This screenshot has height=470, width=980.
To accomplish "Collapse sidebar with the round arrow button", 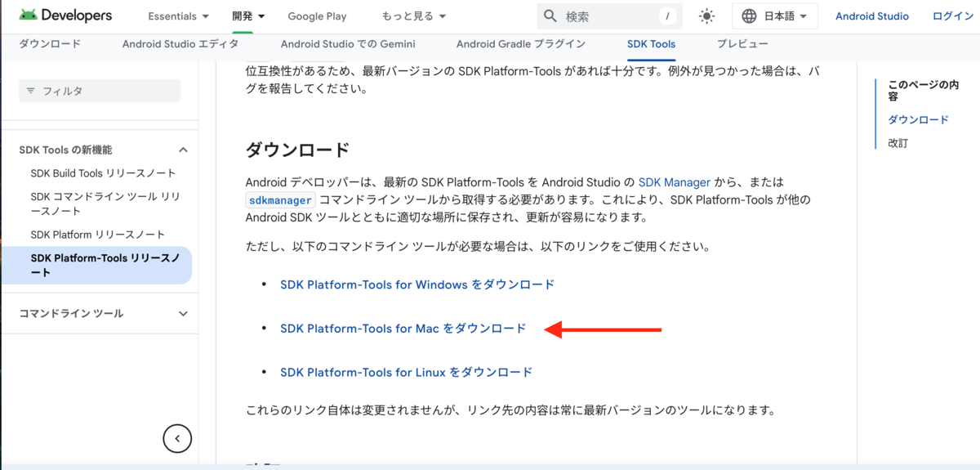I will 177,438.
